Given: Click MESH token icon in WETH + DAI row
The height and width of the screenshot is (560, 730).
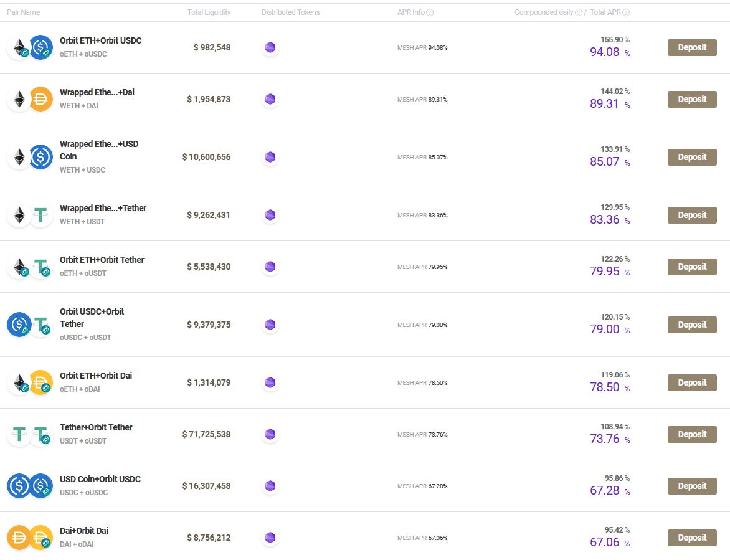Looking at the screenshot, I should pyautogui.click(x=270, y=99).
